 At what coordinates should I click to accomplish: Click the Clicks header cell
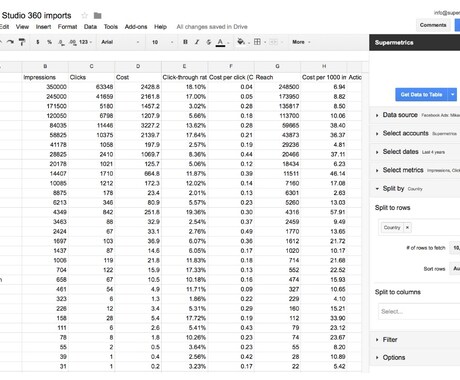91,77
